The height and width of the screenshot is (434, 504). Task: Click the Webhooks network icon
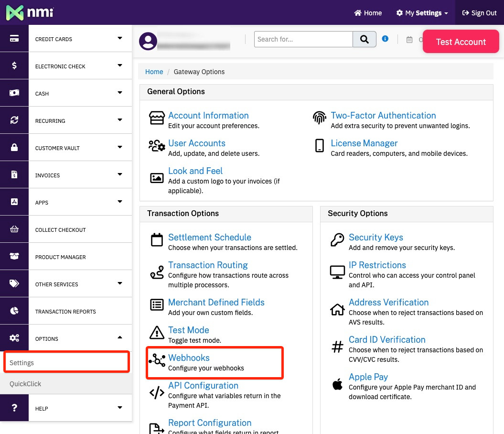tap(157, 360)
